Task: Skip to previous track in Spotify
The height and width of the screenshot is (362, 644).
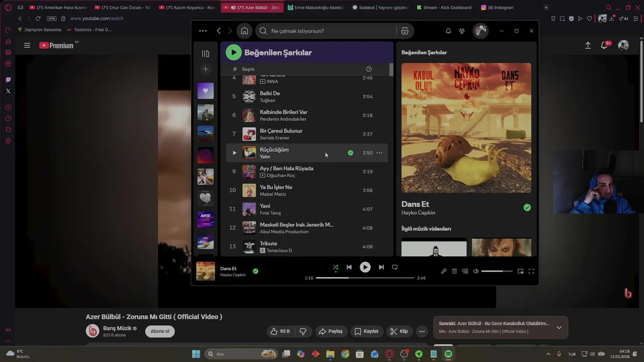Action: click(x=349, y=267)
